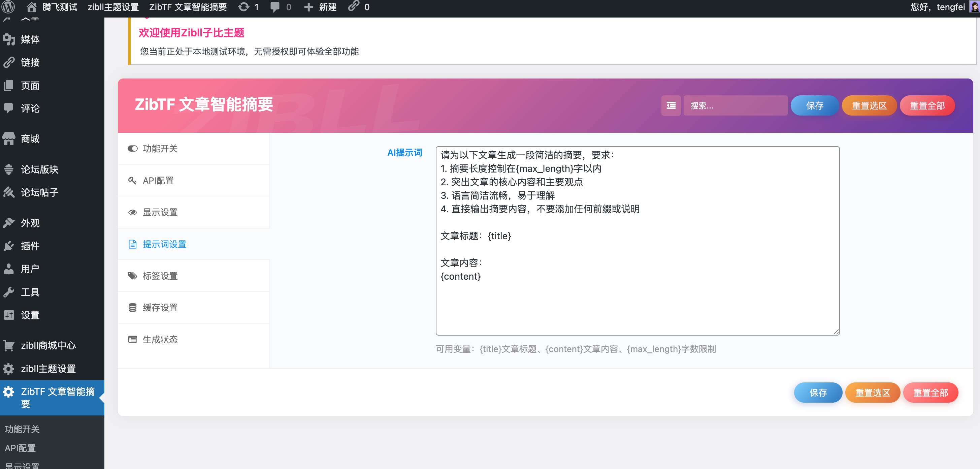Click the collapse icon beside the search box
980x469 pixels.
671,105
